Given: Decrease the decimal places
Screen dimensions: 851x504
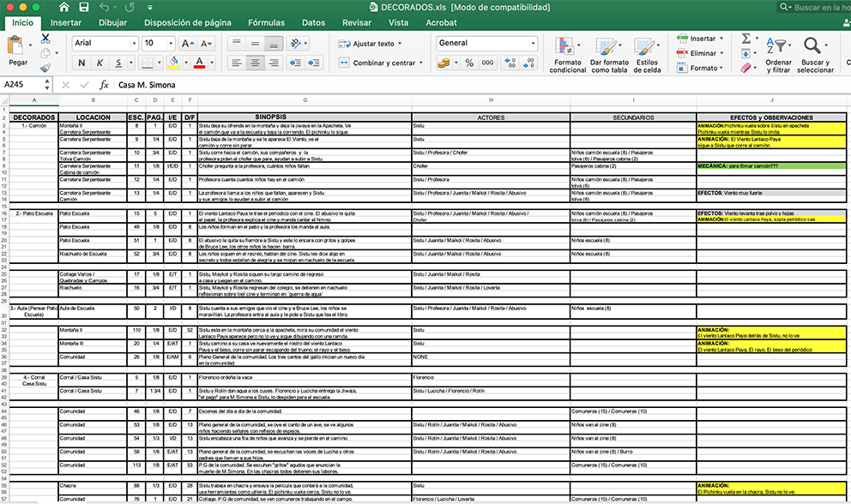Looking at the screenshot, I should pyautogui.click(x=528, y=63).
